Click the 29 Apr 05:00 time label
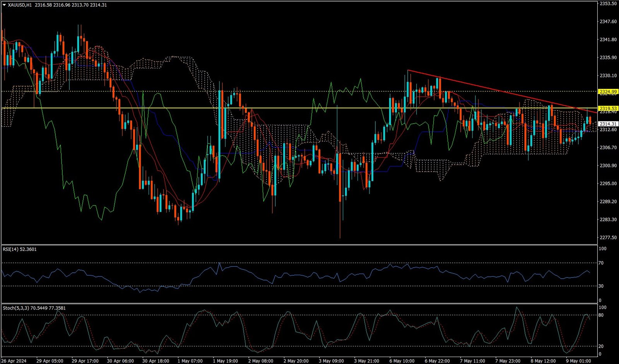Screen dimensions: 619x364 [50, 361]
